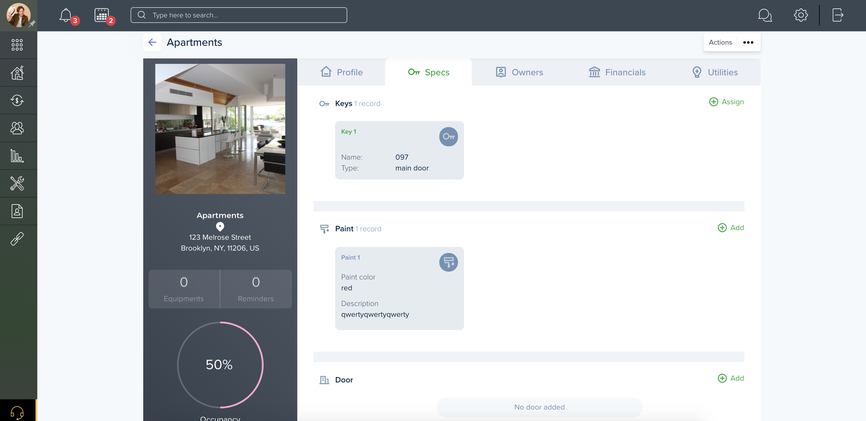
Task: Open the Paint 1 card
Action: pos(399,288)
